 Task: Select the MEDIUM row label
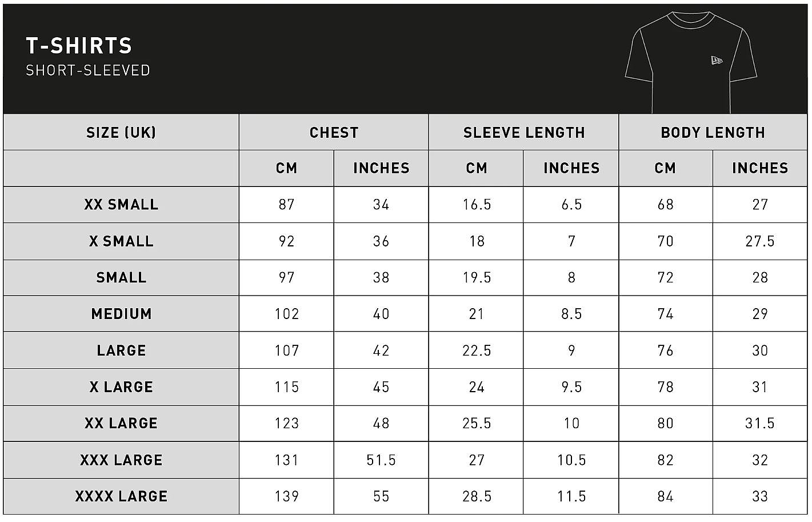(121, 314)
